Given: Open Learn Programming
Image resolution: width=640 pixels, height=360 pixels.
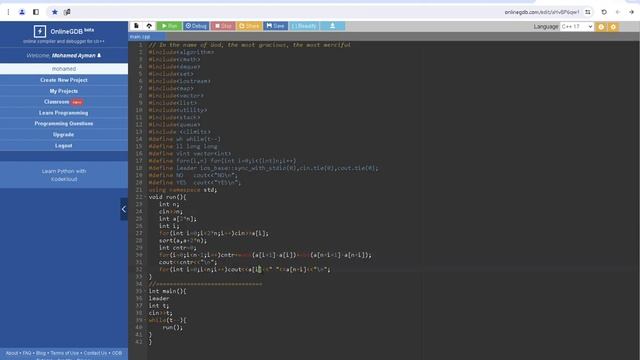Looking at the screenshot, I should point(64,113).
